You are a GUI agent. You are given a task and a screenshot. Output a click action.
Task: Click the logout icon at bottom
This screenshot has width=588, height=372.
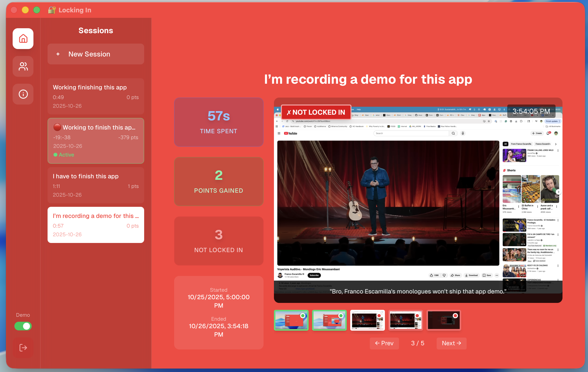23,348
